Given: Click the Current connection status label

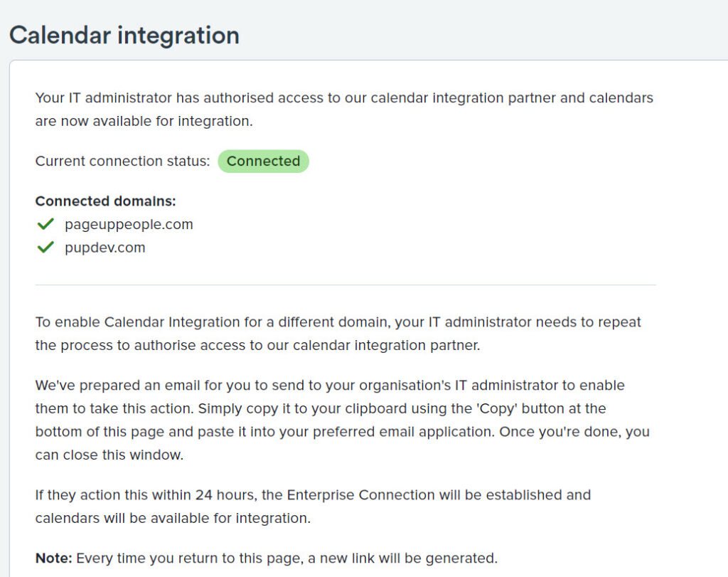Looking at the screenshot, I should pos(122,162).
